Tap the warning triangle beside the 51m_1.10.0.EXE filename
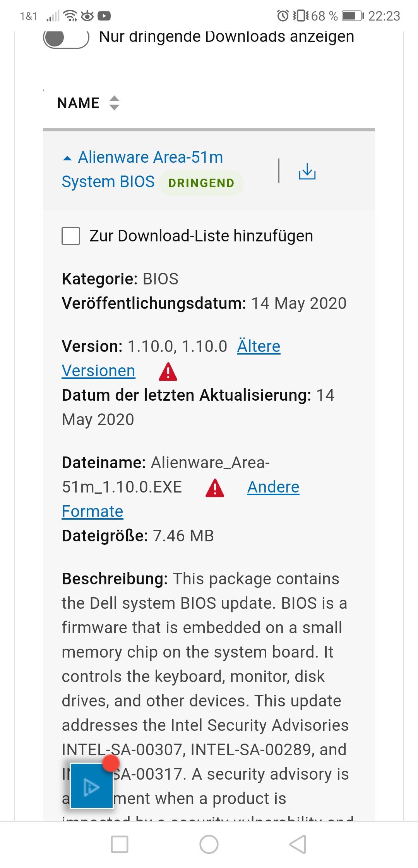This screenshot has height=868, width=418. [215, 488]
